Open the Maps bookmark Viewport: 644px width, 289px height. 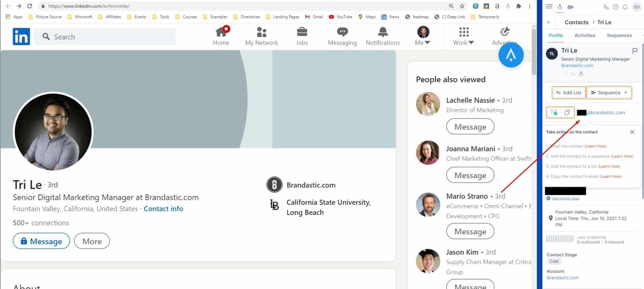(x=367, y=17)
